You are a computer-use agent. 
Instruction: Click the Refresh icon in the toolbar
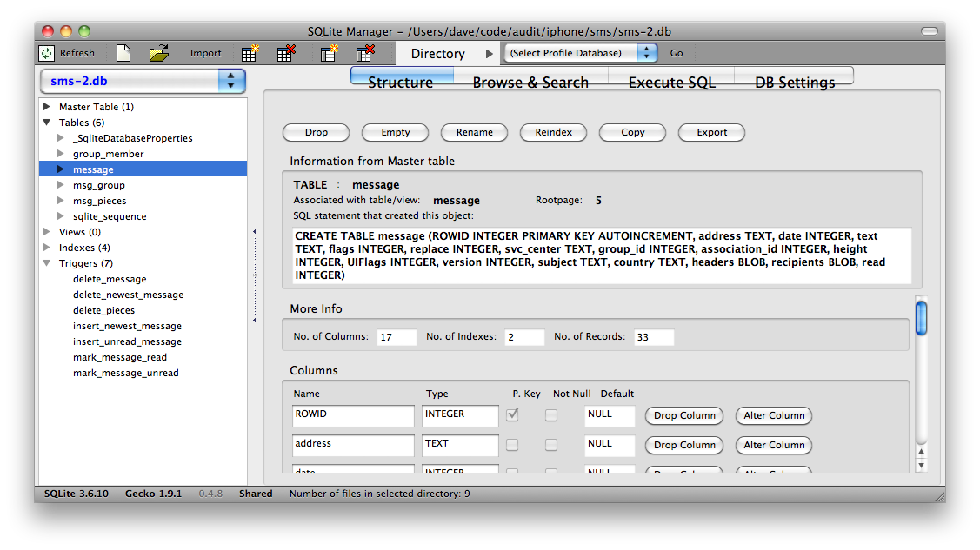47,53
